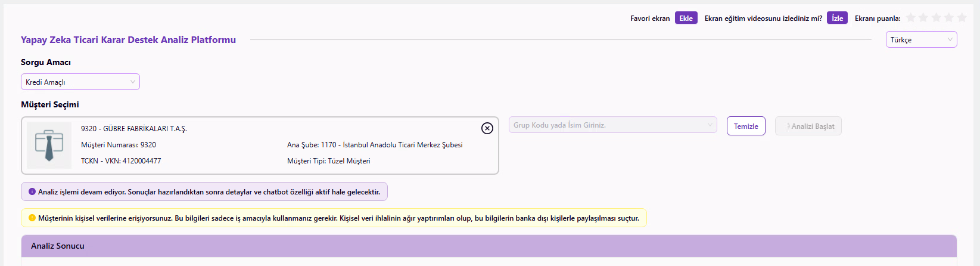
Task: Click the yellow warning icon in the data notice
Action: (x=32, y=218)
